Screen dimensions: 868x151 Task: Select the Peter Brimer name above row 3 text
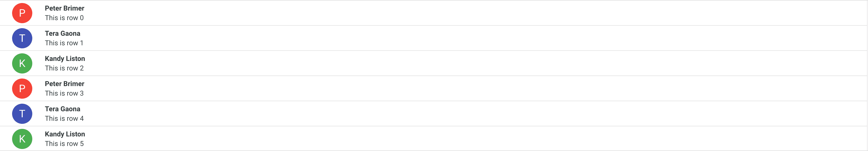pos(64,84)
